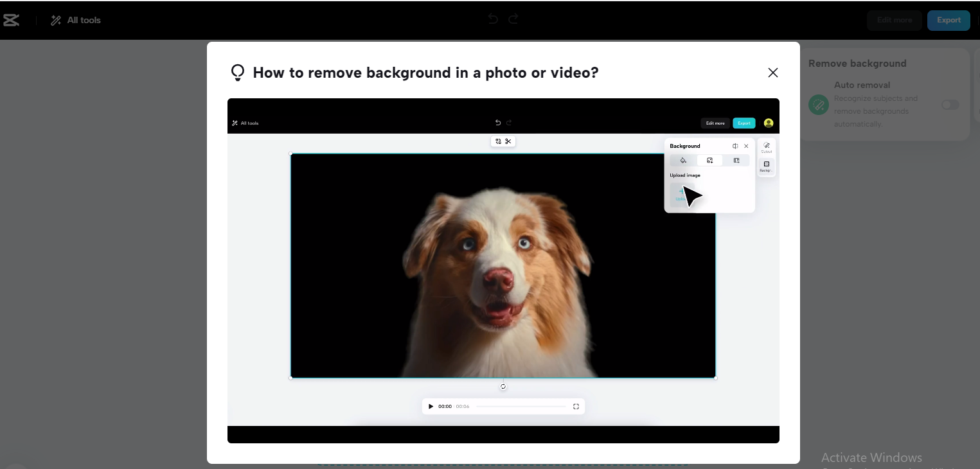Click the CapCut logo in the top bar
This screenshot has height=469, width=980.
(x=12, y=20)
